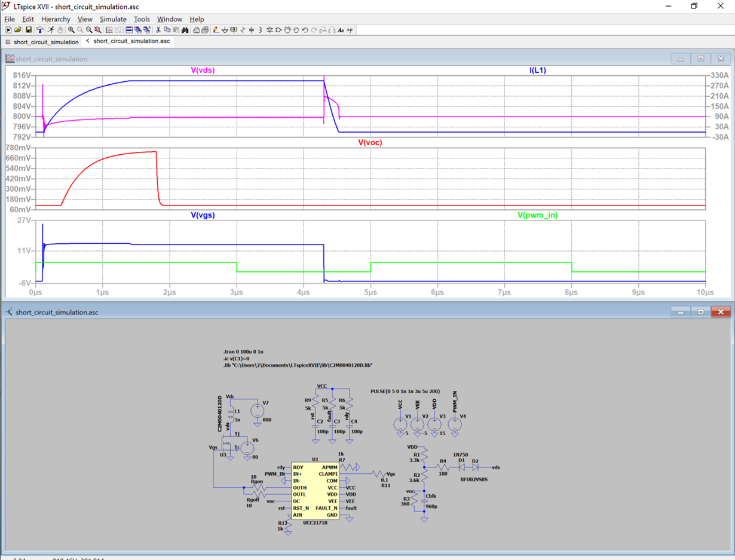Image resolution: width=735 pixels, height=560 pixels.
Task: Place a ground symbol from the toolbar
Action: 225,30
